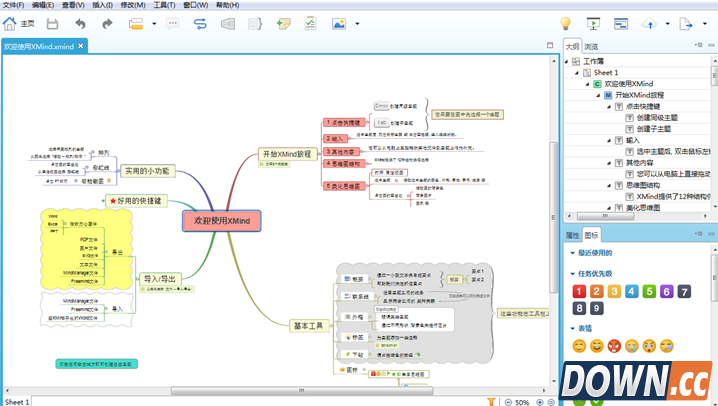Click the Undo arrow icon
Viewport: 718px width, 406px height.
81,22
